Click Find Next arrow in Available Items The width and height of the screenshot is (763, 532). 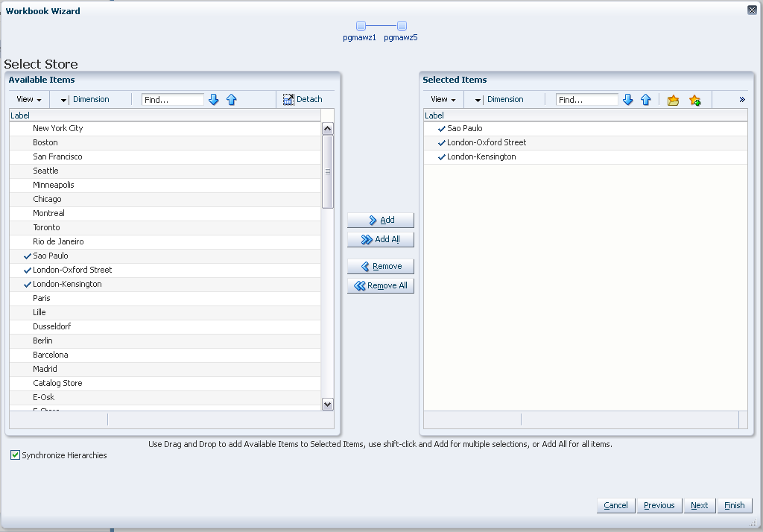pyautogui.click(x=214, y=100)
